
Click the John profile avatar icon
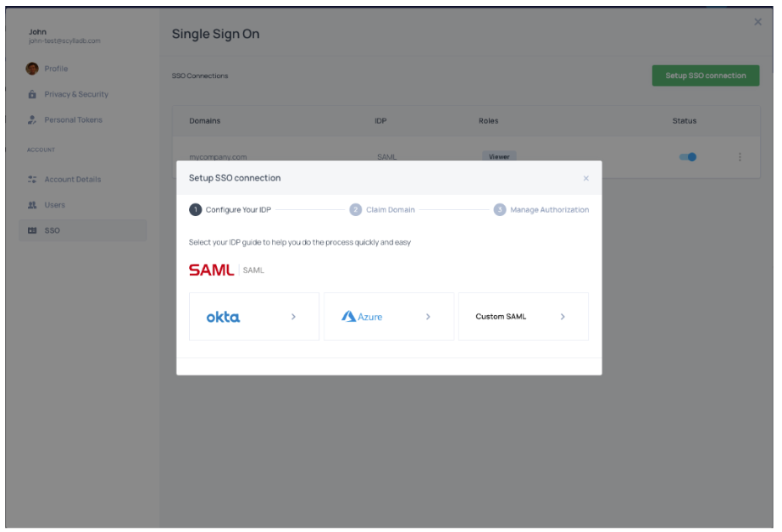point(32,69)
